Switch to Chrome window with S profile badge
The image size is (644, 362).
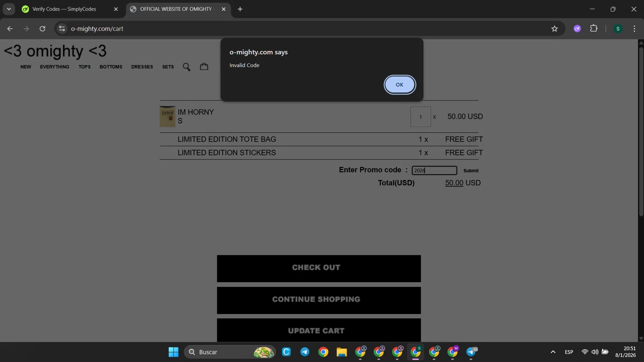pyautogui.click(x=416, y=352)
